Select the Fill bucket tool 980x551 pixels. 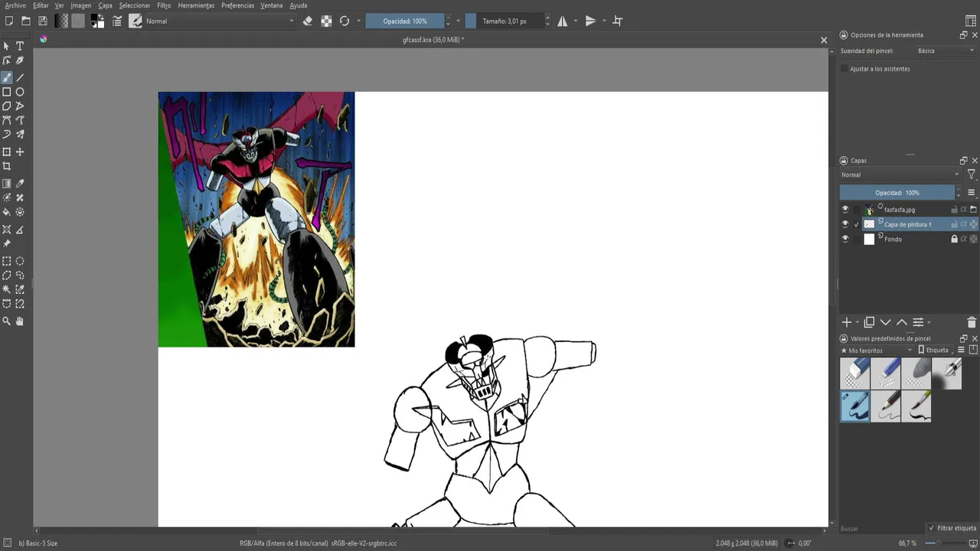[7, 212]
